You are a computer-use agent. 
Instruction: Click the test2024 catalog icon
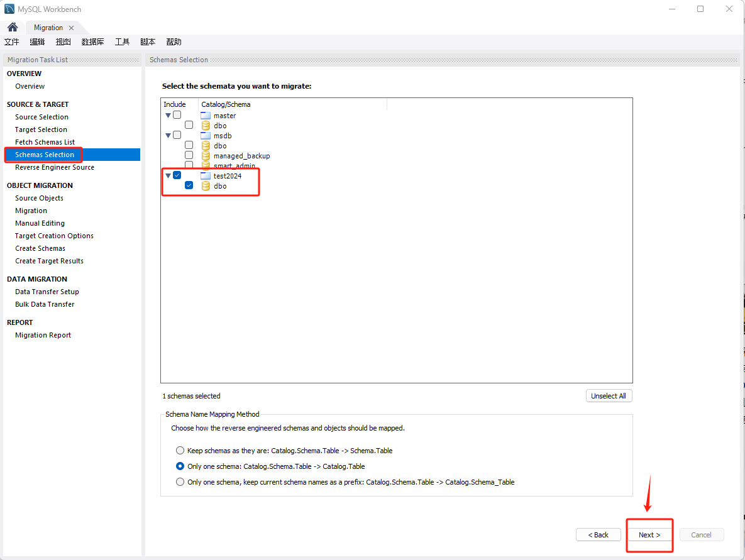coord(206,176)
